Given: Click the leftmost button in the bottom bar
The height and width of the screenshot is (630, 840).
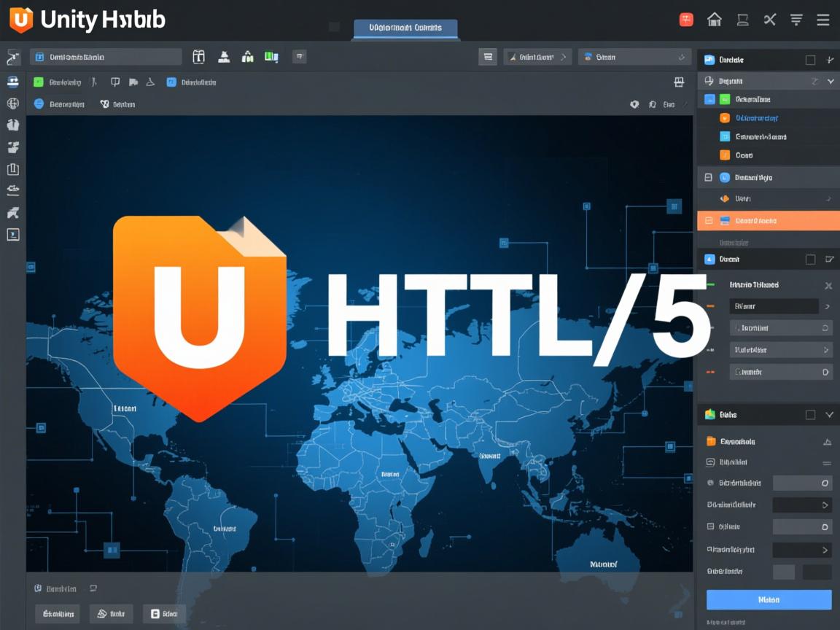Looking at the screenshot, I should [58, 614].
